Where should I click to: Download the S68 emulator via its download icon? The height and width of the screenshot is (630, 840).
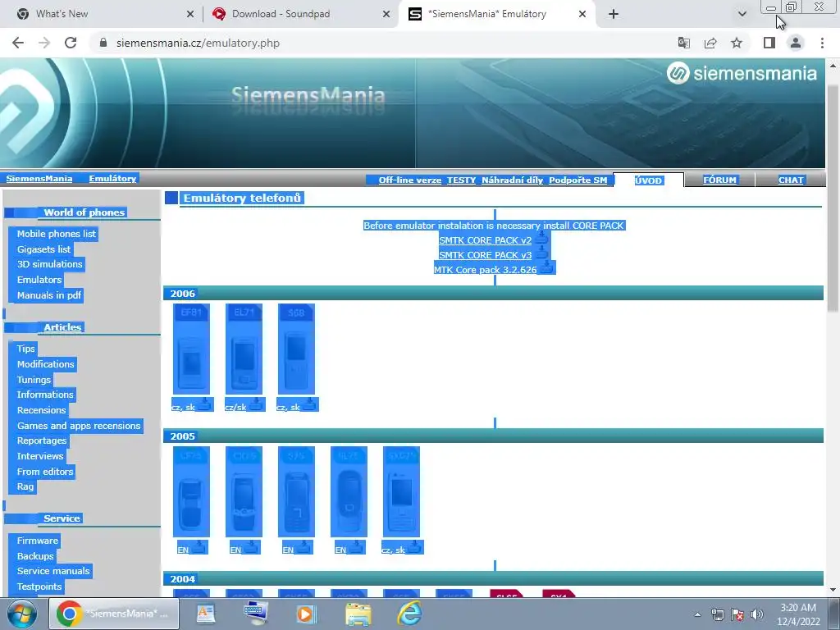[x=309, y=404]
